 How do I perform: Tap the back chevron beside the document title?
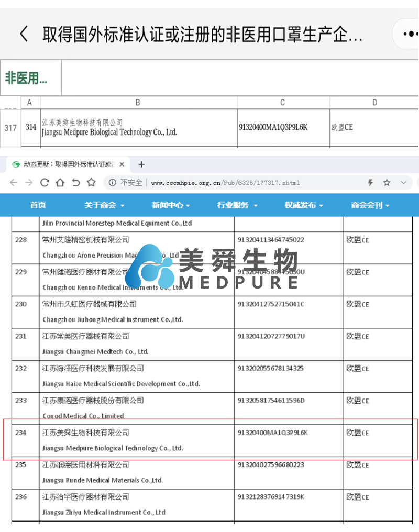(x=24, y=34)
